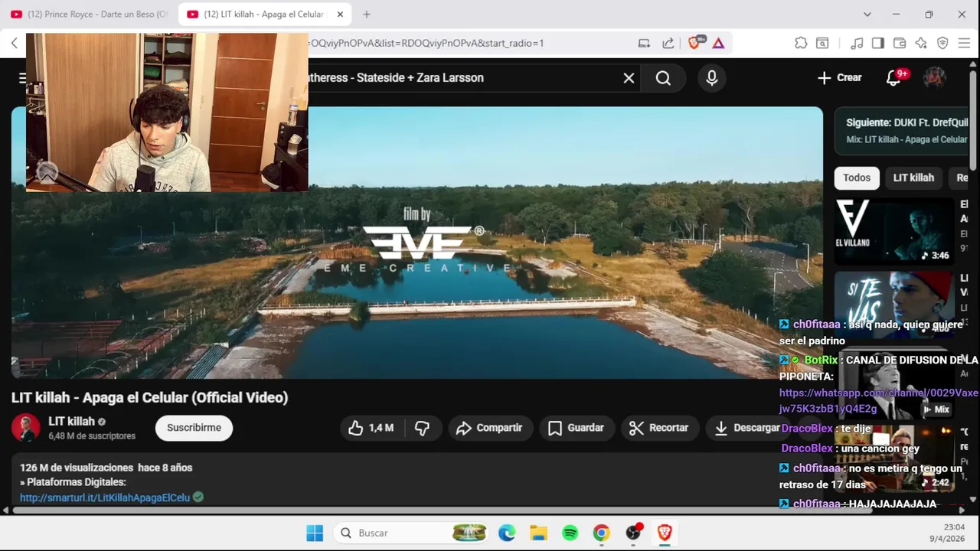
Task: Open Microsoft Edge from the taskbar
Action: 507,533
